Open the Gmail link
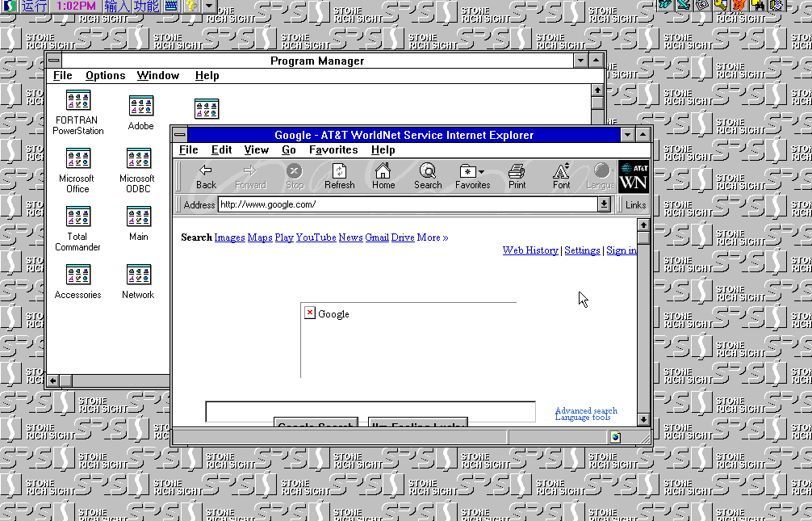Viewport: 812px width, 521px height. point(377,237)
